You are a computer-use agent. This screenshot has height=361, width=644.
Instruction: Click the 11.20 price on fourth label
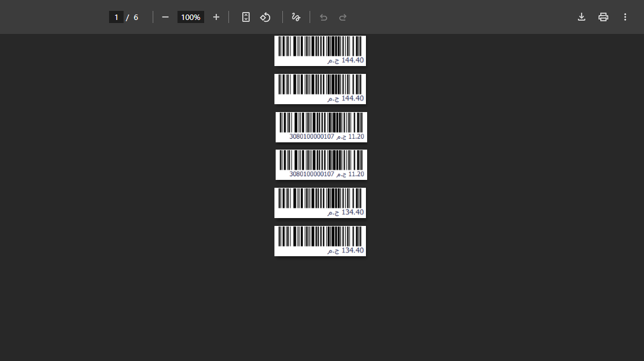[x=356, y=174]
